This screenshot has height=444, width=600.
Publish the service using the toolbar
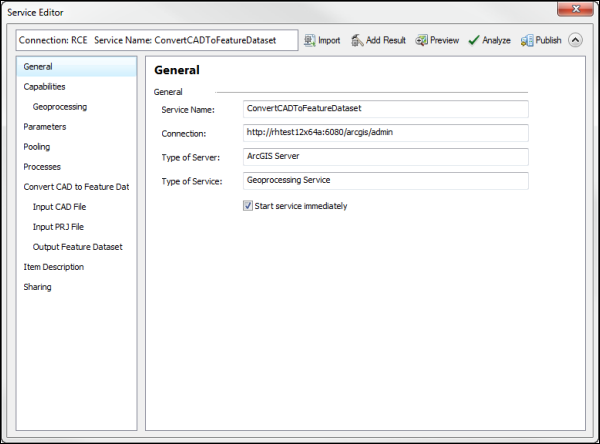point(527,41)
